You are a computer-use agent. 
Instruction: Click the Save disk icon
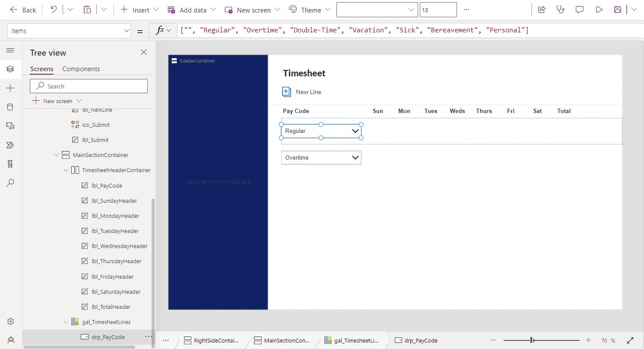(x=618, y=9)
